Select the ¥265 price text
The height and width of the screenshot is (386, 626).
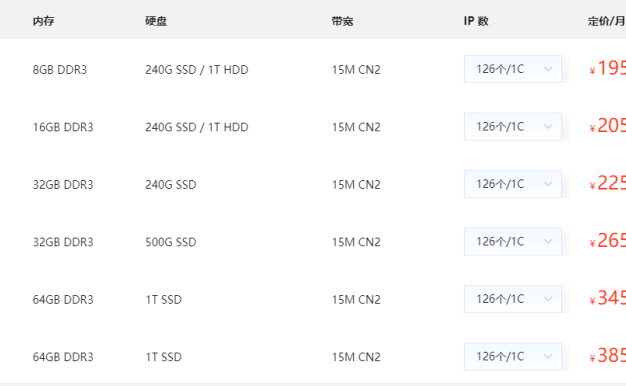608,241
